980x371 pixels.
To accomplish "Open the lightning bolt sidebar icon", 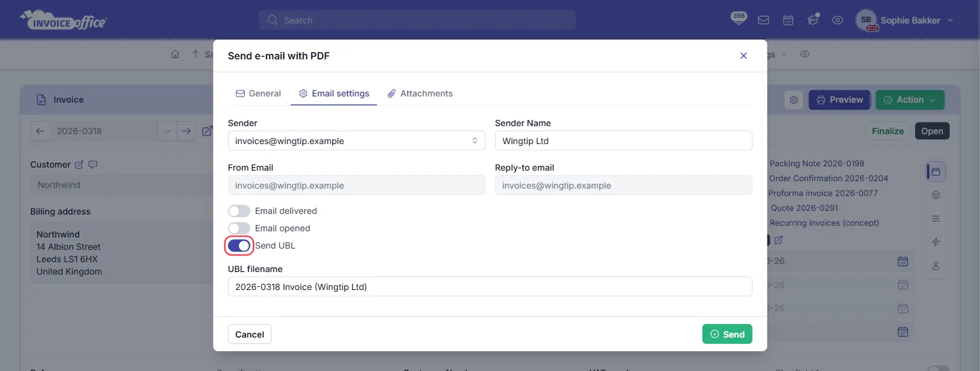I will pyautogui.click(x=936, y=242).
